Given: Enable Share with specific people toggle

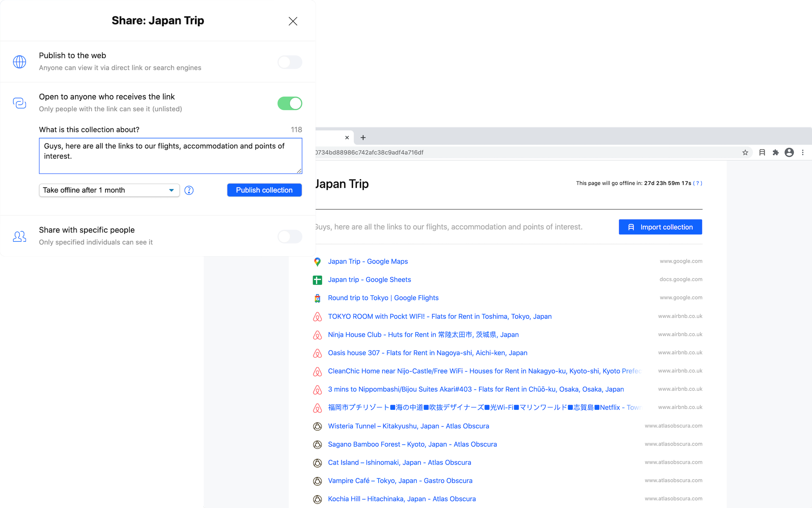Looking at the screenshot, I should point(290,236).
